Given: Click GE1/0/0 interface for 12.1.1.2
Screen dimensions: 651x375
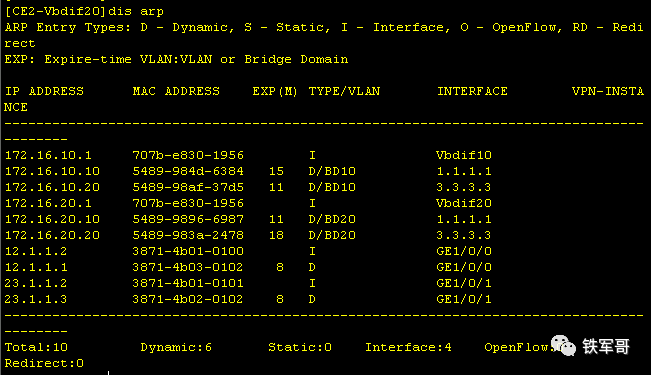Looking at the screenshot, I should pyautogui.click(x=464, y=251).
